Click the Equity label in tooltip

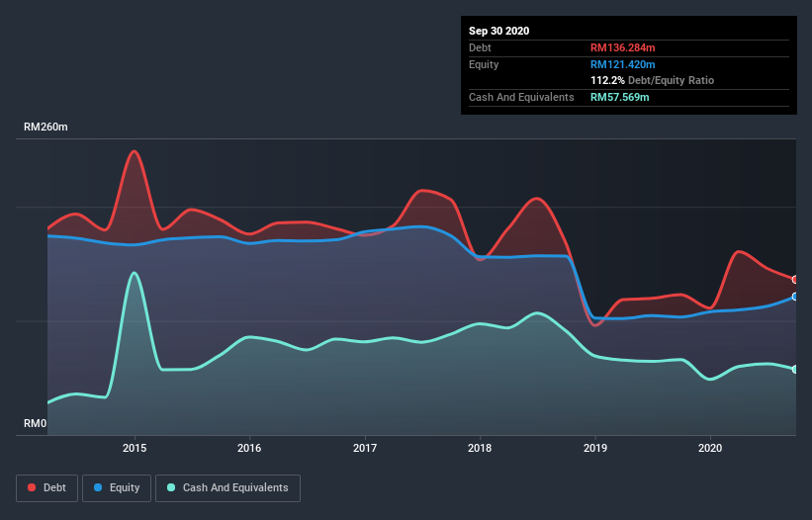[x=484, y=64]
